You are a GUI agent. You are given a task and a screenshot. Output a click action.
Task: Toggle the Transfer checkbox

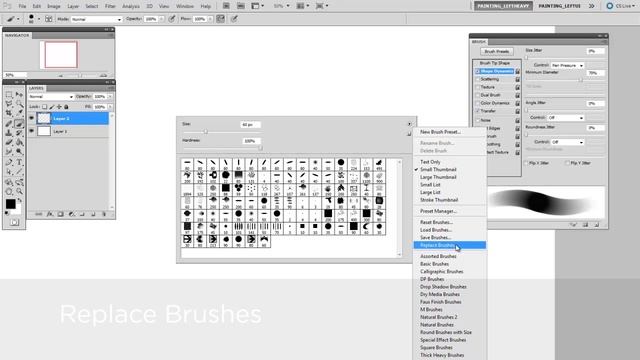pos(478,111)
